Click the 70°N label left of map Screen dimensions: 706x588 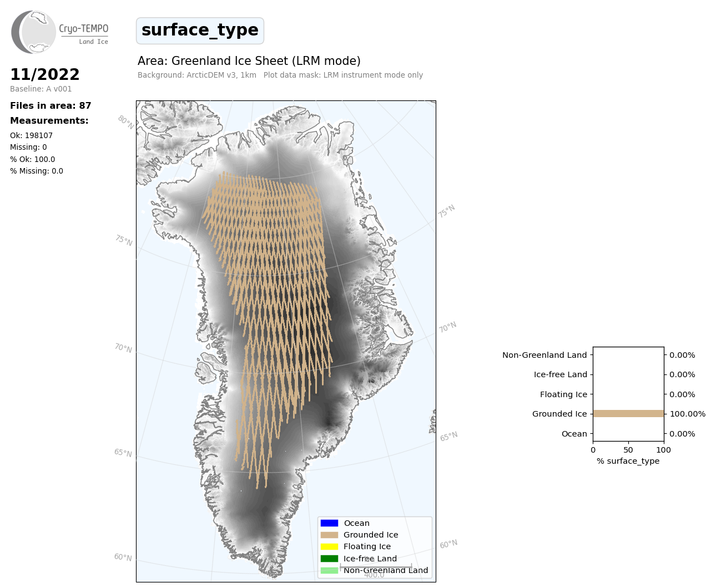(123, 348)
